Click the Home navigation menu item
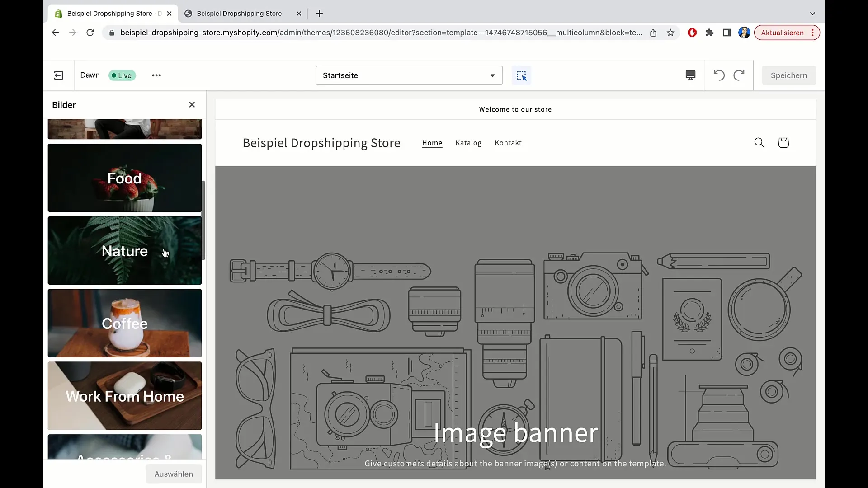Image resolution: width=868 pixels, height=488 pixels. pyautogui.click(x=432, y=142)
